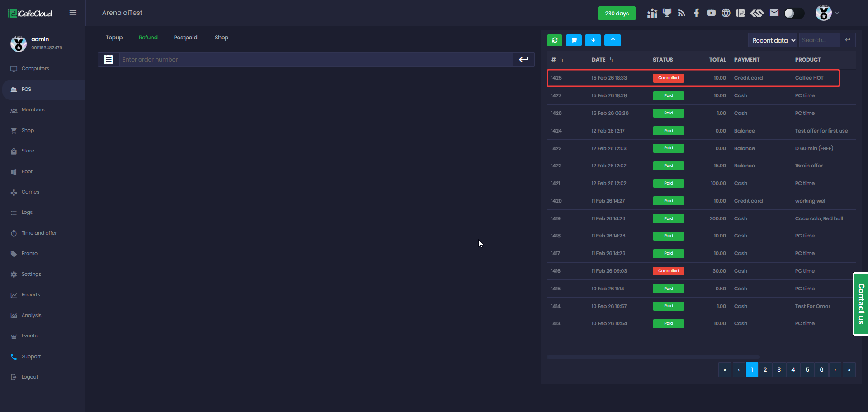Image resolution: width=868 pixels, height=412 pixels.
Task: Switch to the Topup tab
Action: pyautogui.click(x=114, y=38)
